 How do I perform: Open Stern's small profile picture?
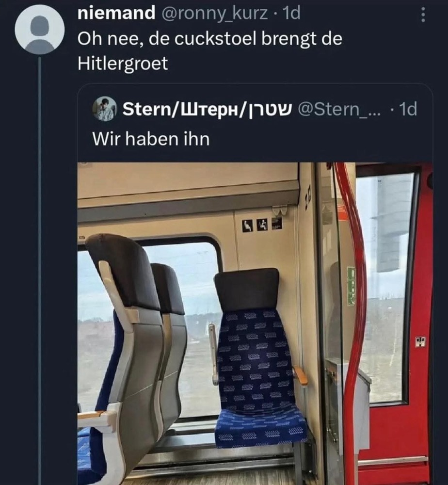pos(105,109)
